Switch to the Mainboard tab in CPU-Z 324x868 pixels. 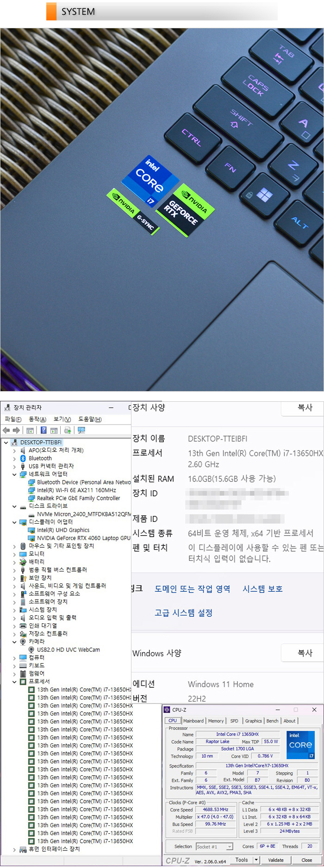193,721
